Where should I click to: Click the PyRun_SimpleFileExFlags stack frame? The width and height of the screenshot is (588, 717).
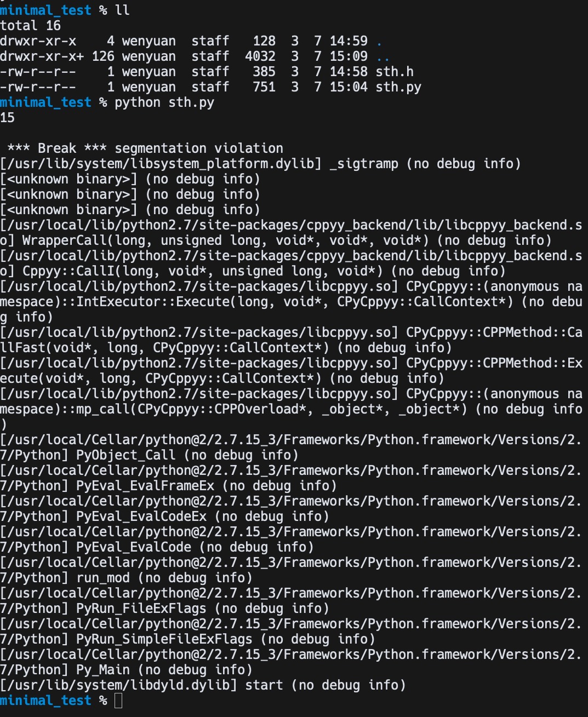coord(164,639)
